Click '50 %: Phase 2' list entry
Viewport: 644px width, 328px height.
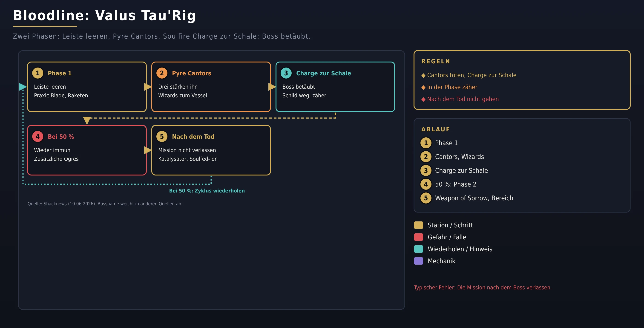coord(456,184)
